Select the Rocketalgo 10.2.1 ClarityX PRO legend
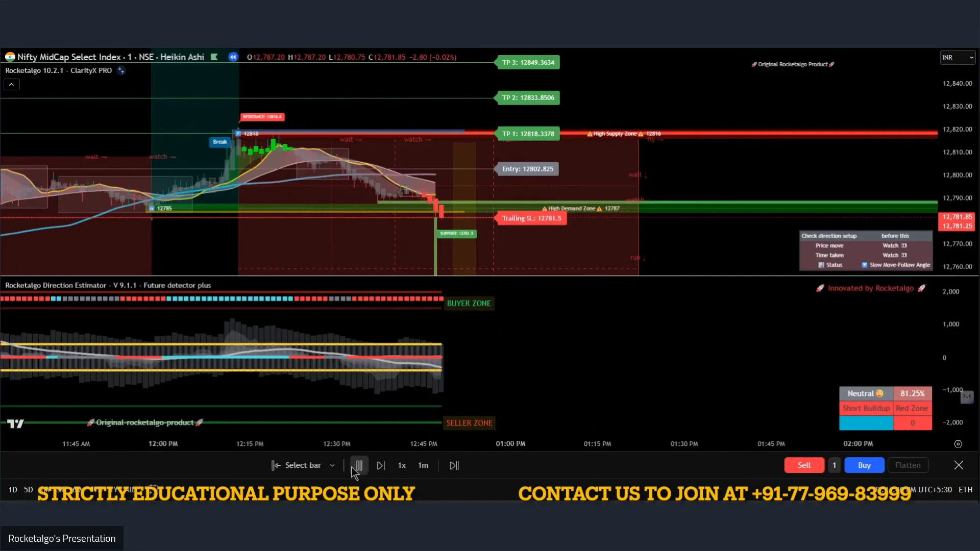The width and height of the screenshot is (980, 551). 59,70
